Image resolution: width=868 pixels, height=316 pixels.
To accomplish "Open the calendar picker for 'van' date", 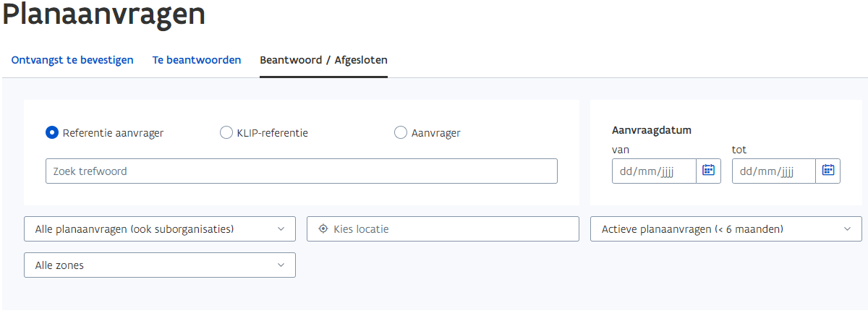I will 708,171.
